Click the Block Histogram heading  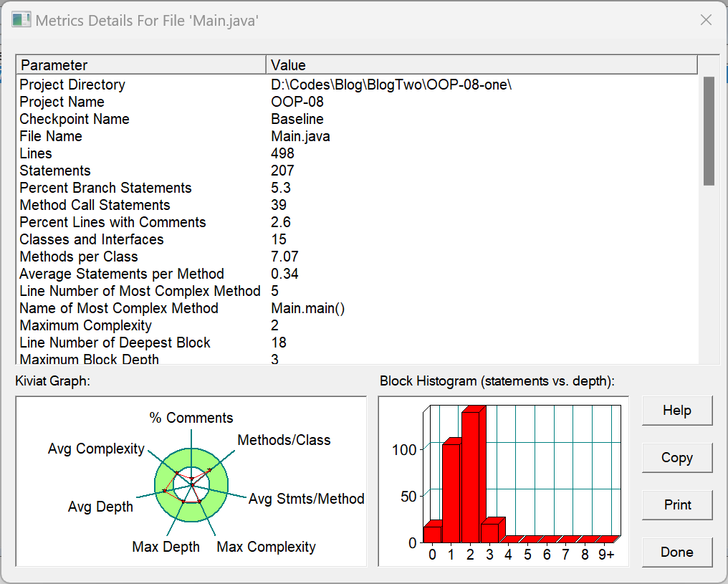point(497,381)
